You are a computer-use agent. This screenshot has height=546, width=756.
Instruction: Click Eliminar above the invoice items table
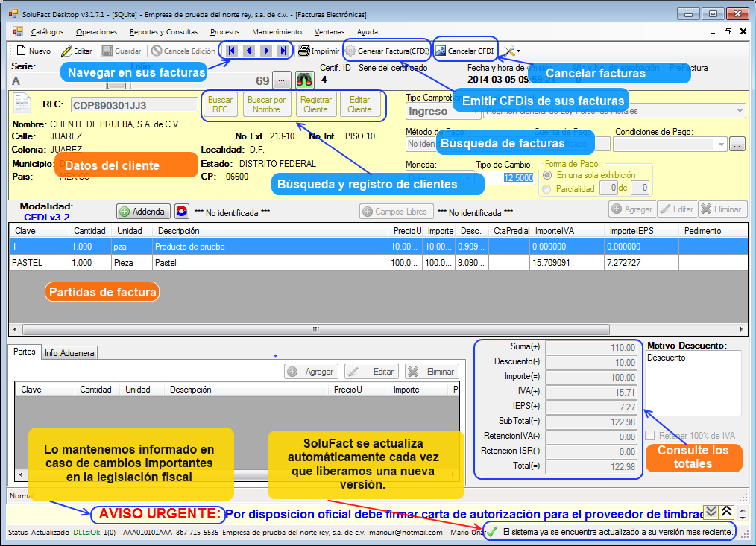(722, 209)
